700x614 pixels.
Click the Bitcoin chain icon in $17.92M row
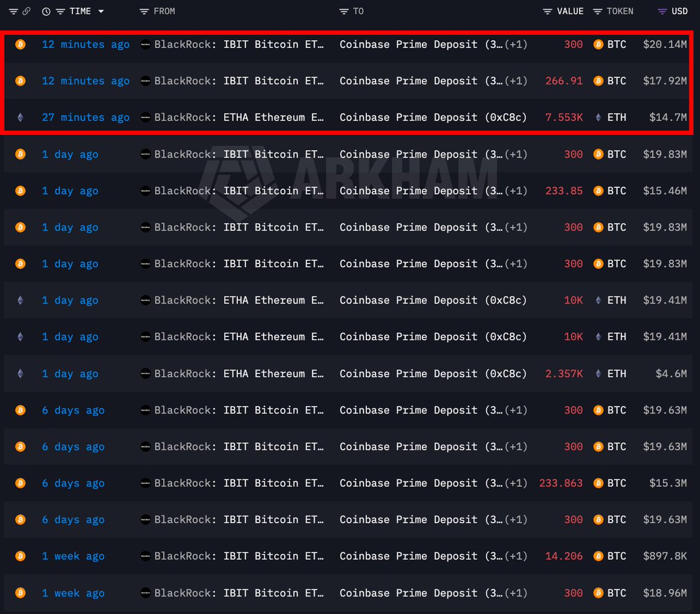[20, 81]
